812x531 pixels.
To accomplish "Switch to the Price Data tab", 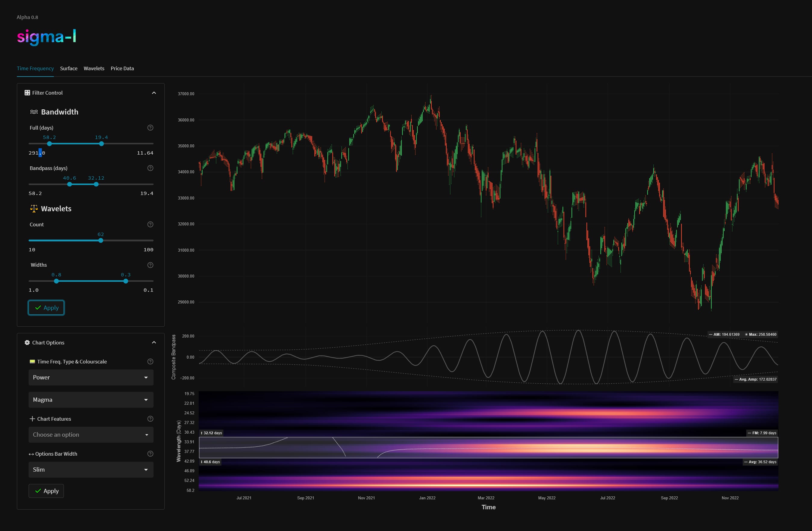I will 122,68.
